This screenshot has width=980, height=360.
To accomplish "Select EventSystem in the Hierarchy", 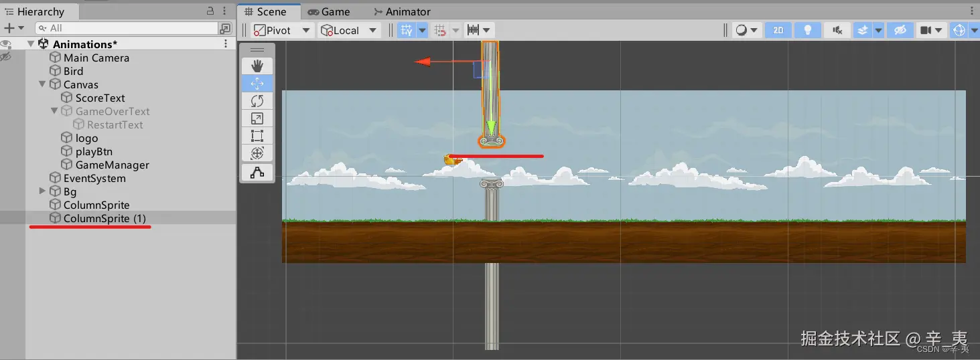I will click(x=94, y=178).
